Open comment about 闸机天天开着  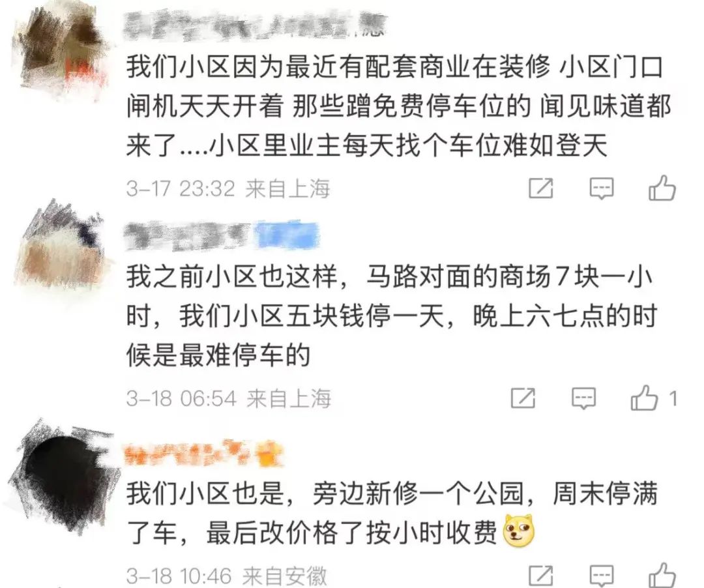point(398,106)
